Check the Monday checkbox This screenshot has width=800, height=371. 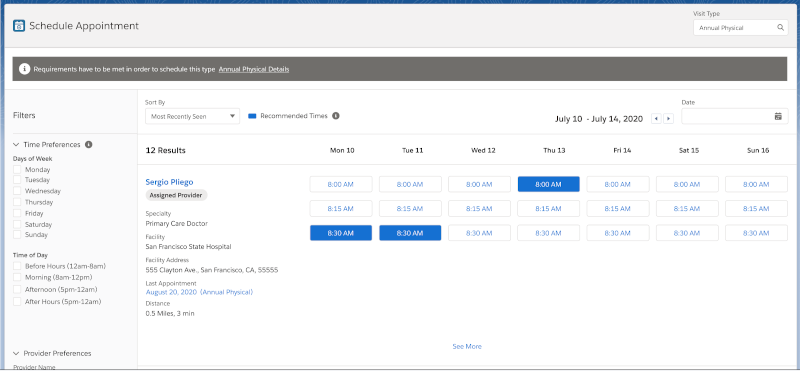(17, 169)
